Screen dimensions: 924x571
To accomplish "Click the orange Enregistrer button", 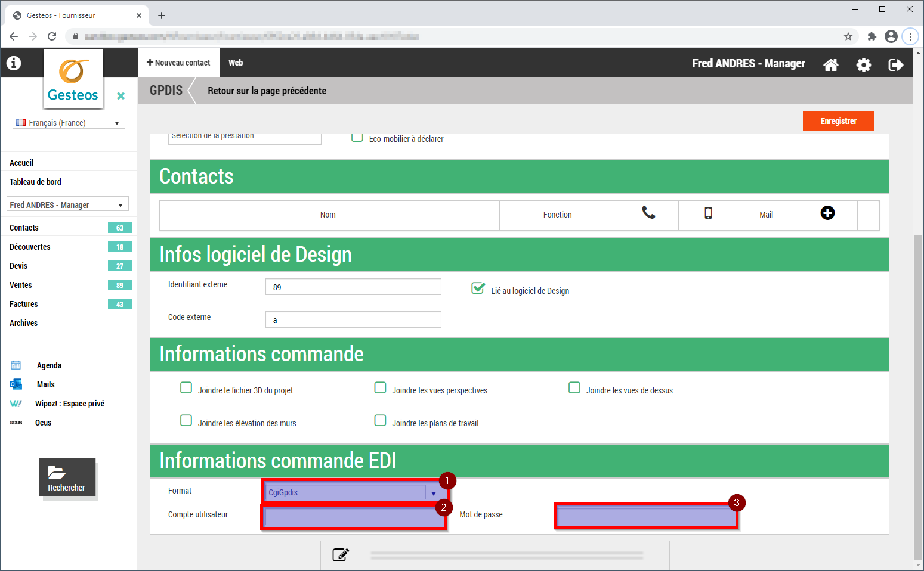I will 838,121.
